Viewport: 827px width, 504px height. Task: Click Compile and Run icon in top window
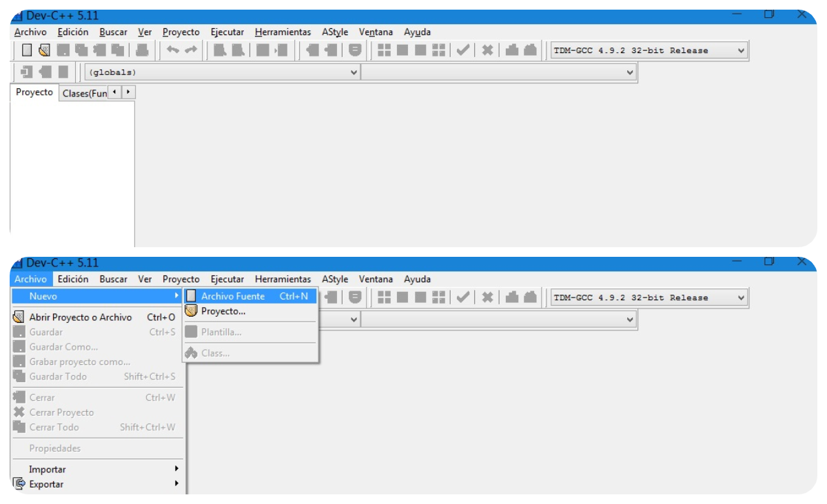[420, 50]
